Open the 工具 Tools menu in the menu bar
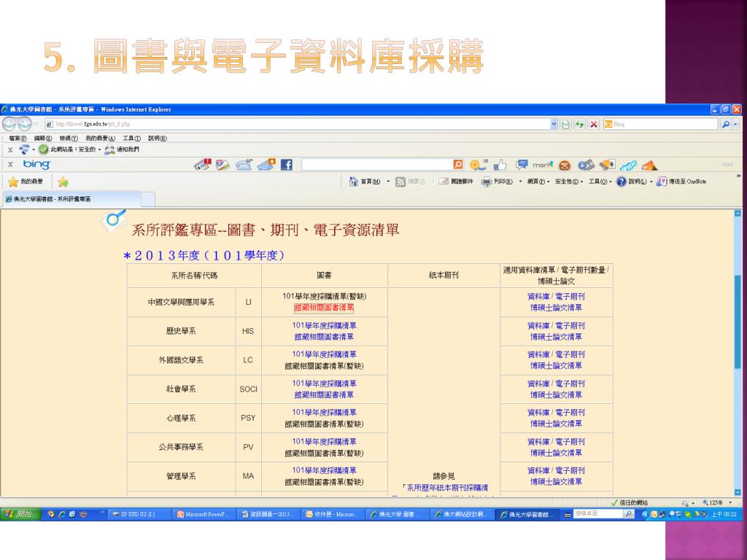 coord(131,138)
